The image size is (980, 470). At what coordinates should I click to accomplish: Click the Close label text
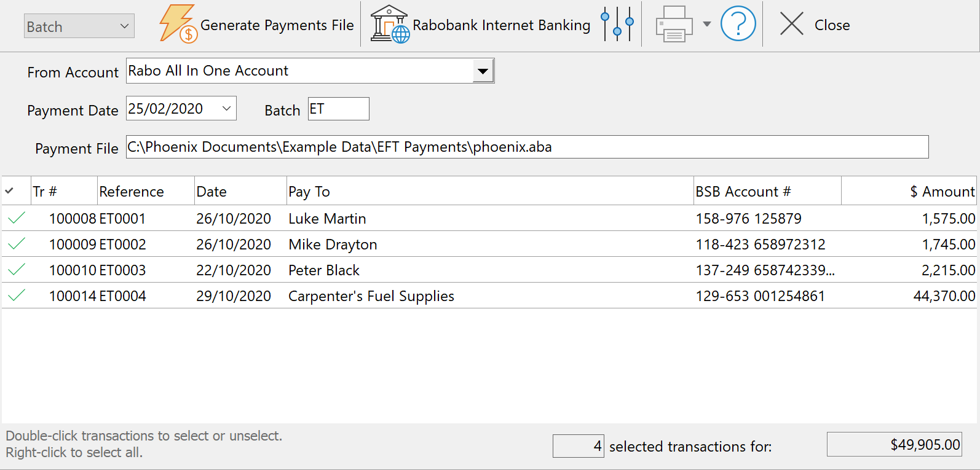click(x=832, y=25)
